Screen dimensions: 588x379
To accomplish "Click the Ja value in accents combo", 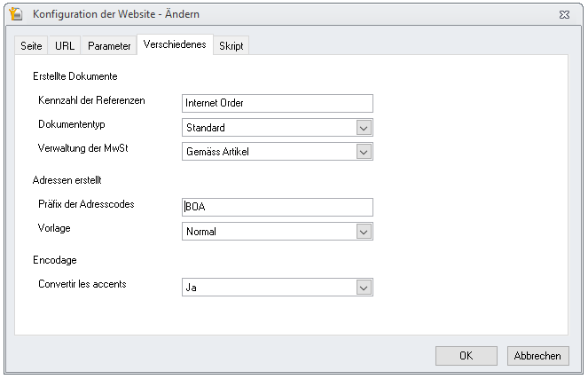I will (192, 288).
